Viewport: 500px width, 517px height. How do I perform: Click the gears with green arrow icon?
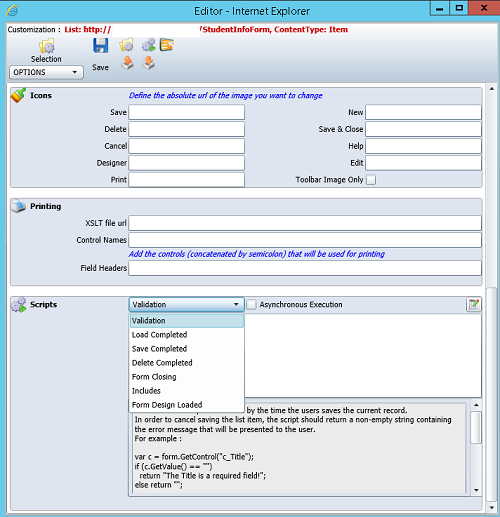point(149,45)
